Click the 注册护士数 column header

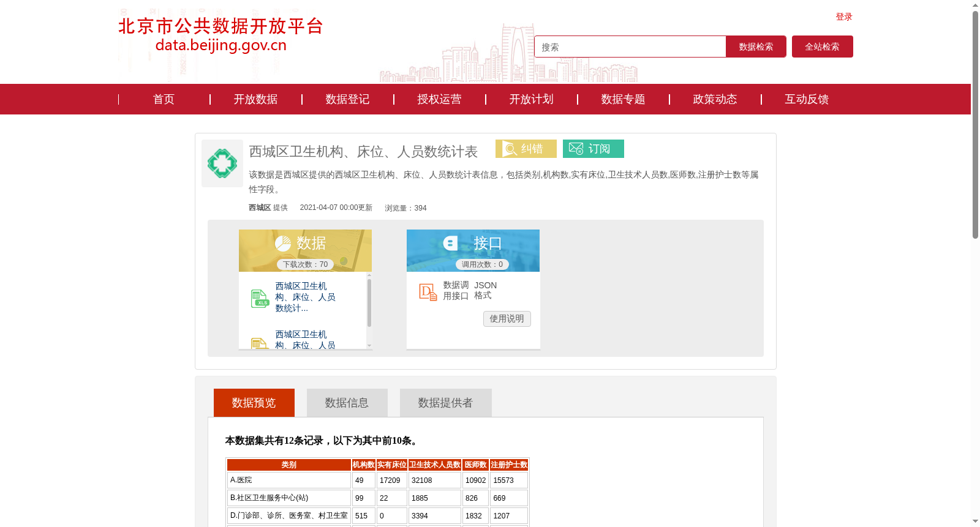coord(509,465)
